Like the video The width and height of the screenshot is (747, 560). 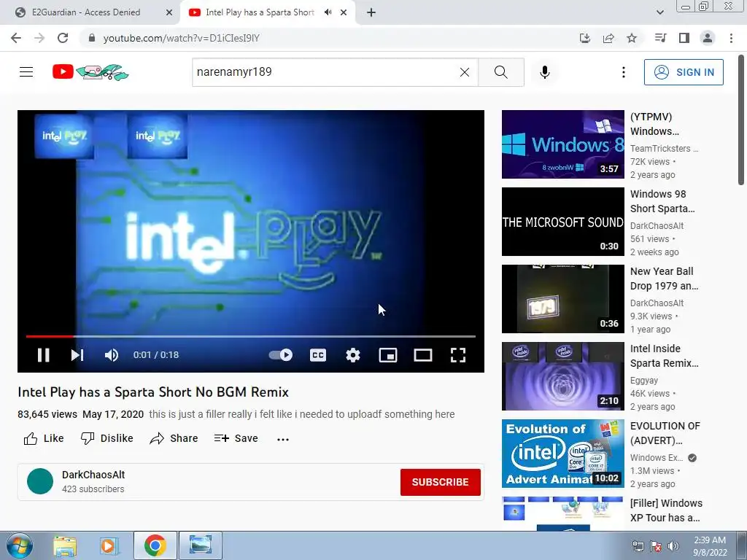pos(44,438)
